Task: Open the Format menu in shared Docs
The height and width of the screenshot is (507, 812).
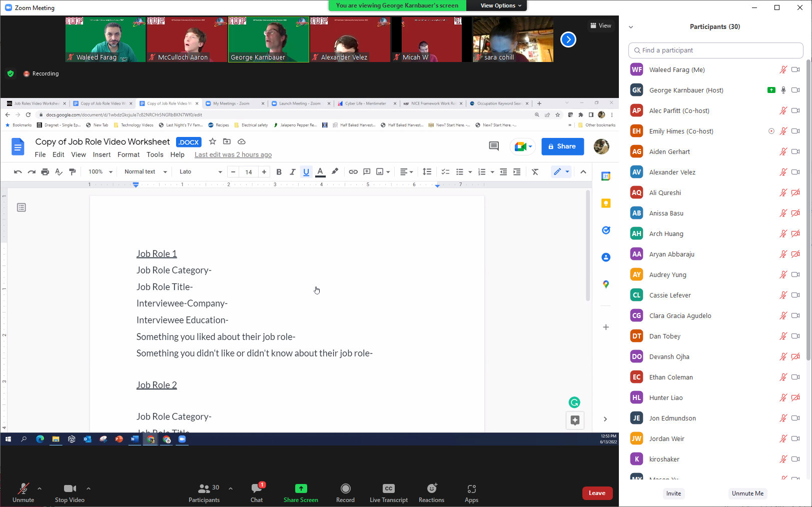Action: 129,155
